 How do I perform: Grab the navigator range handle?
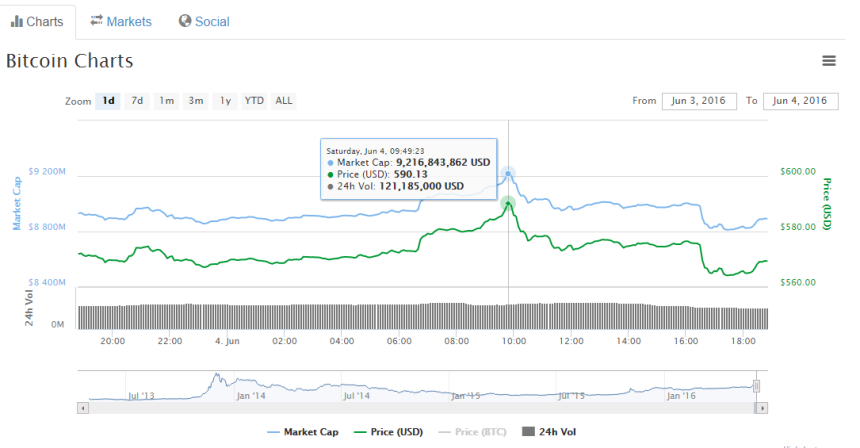[756, 386]
